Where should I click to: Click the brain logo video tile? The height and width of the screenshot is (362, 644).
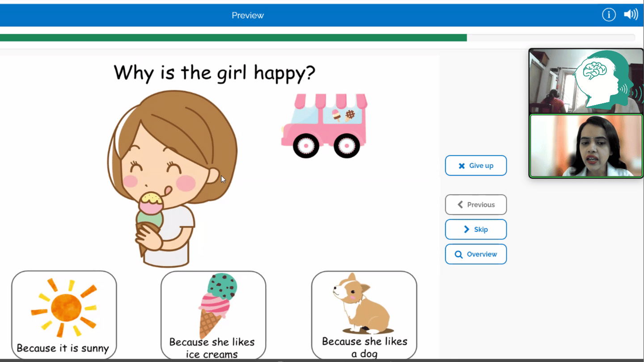(586, 81)
